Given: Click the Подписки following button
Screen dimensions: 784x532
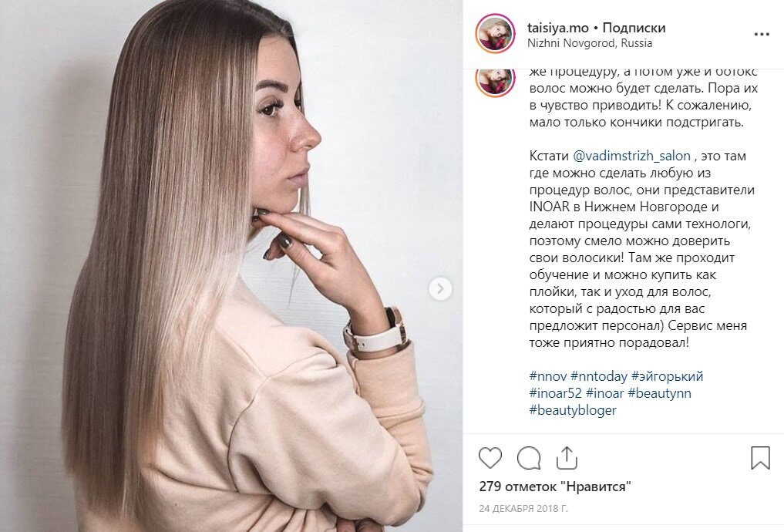Looking at the screenshot, I should [634, 28].
